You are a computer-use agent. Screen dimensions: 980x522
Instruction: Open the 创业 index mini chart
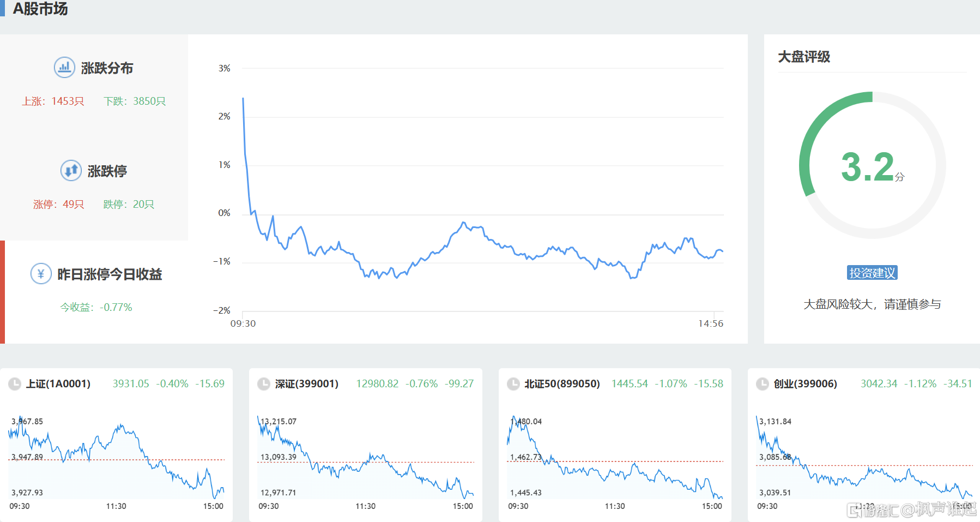(x=864, y=458)
